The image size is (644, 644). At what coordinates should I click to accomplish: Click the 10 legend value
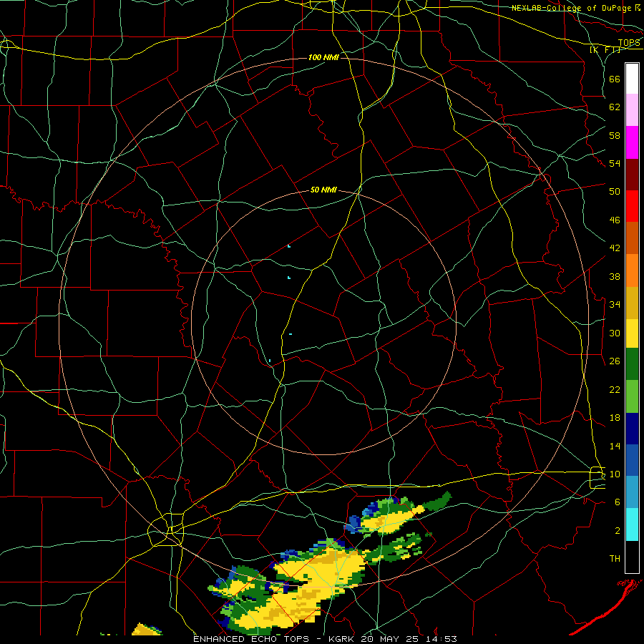[615, 474]
